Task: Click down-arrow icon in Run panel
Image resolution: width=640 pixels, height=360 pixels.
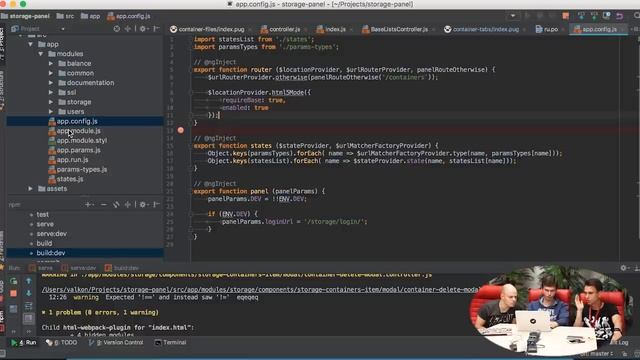Action: [29, 293]
